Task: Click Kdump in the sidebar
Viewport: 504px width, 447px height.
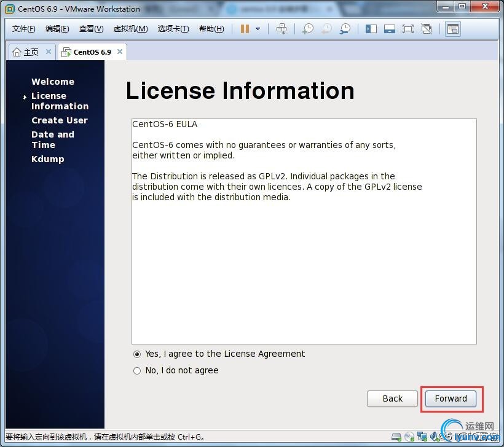Action: click(47, 159)
